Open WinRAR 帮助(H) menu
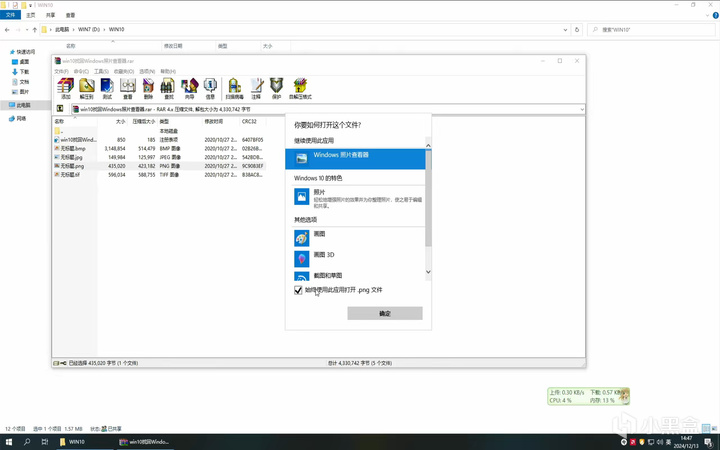 tap(168, 71)
